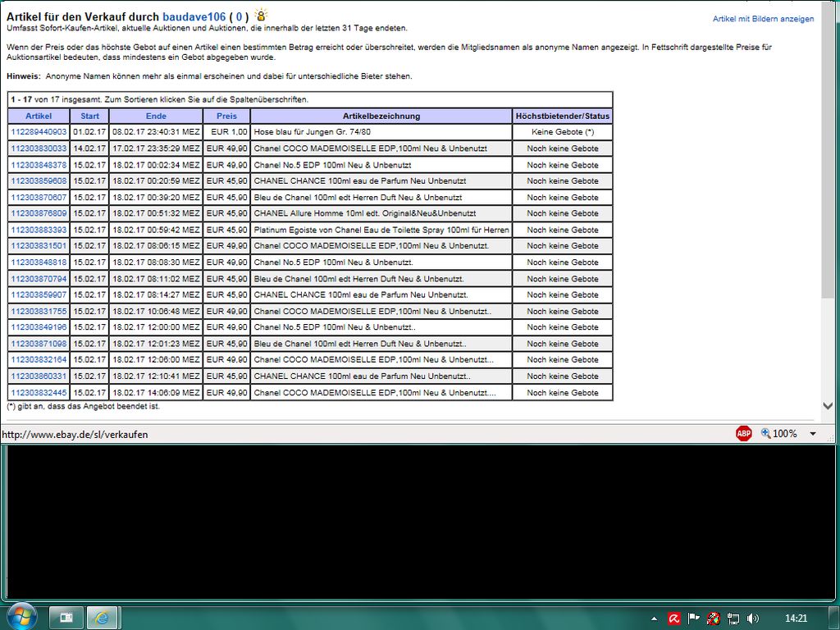This screenshot has height=630, width=840.
Task: Open item 112303830033 link
Action: coord(39,148)
